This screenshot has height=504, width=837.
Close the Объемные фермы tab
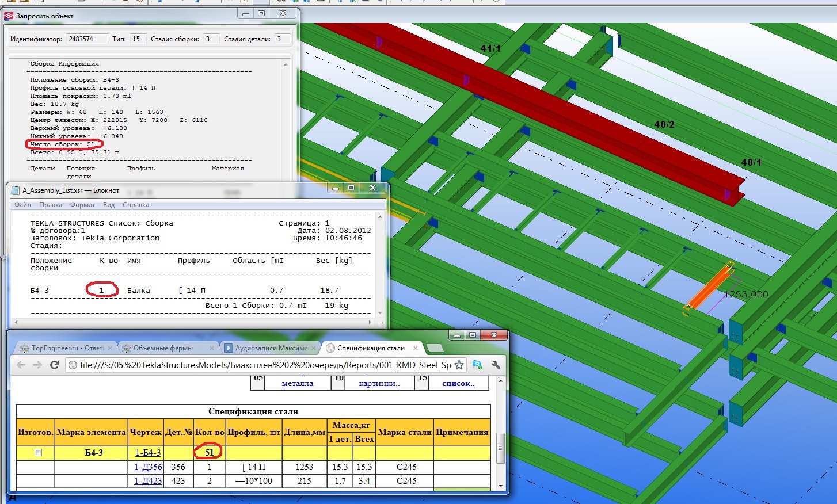212,348
